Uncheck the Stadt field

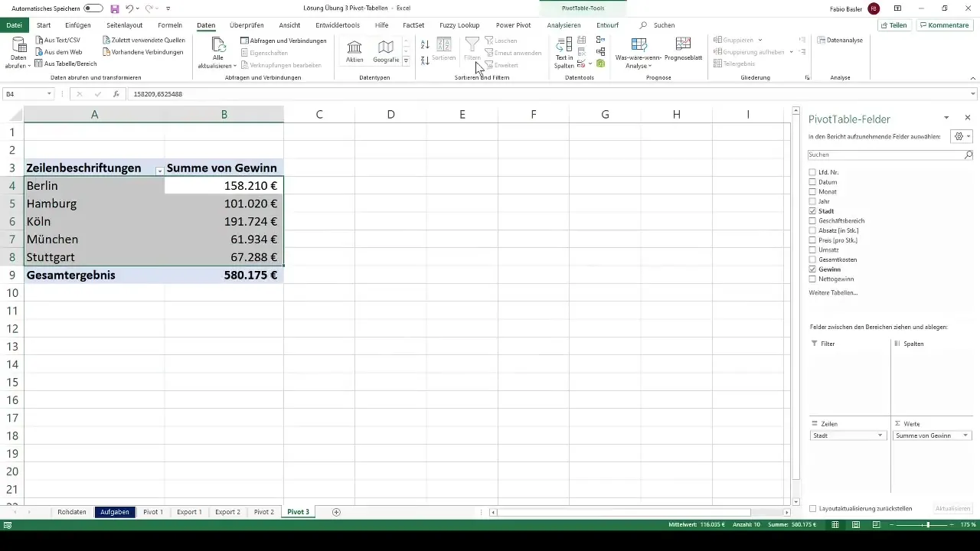click(x=812, y=211)
